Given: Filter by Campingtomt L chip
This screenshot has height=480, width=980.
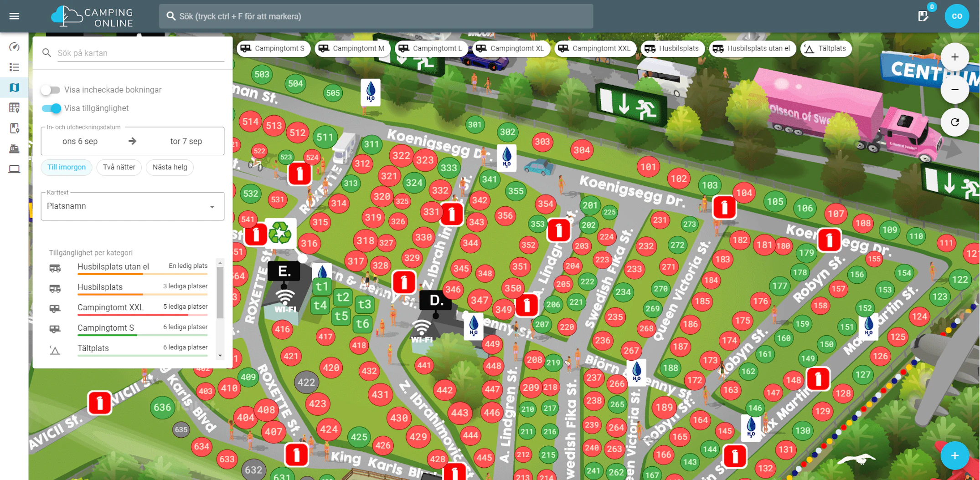Looking at the screenshot, I should (431, 48).
